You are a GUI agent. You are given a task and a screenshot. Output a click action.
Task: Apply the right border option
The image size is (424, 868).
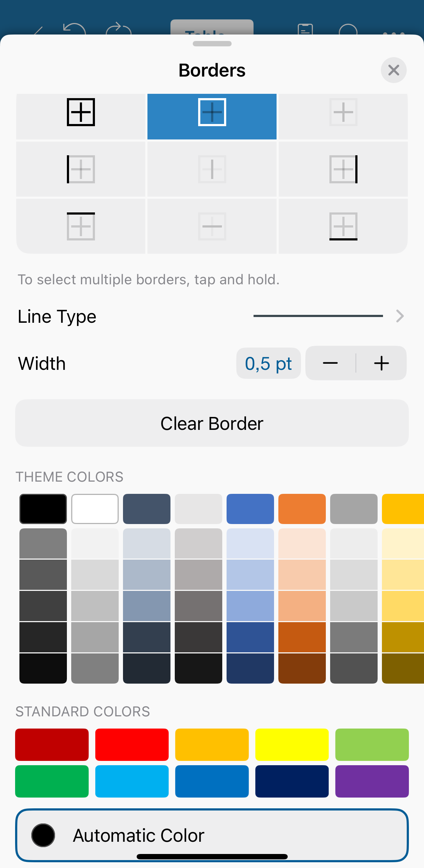point(343,169)
